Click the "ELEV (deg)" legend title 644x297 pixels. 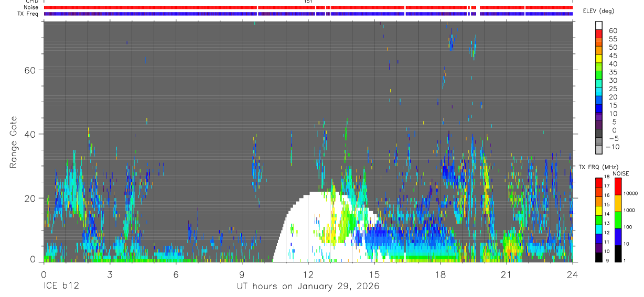598,11
